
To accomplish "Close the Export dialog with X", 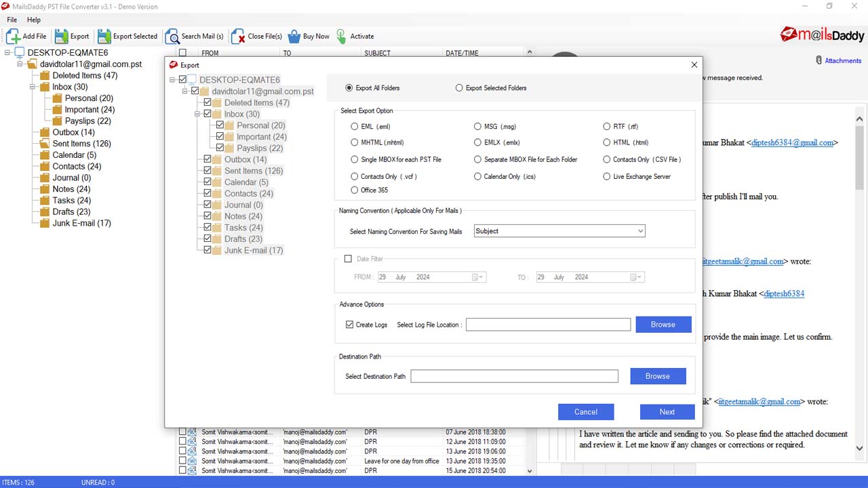I will pos(694,65).
